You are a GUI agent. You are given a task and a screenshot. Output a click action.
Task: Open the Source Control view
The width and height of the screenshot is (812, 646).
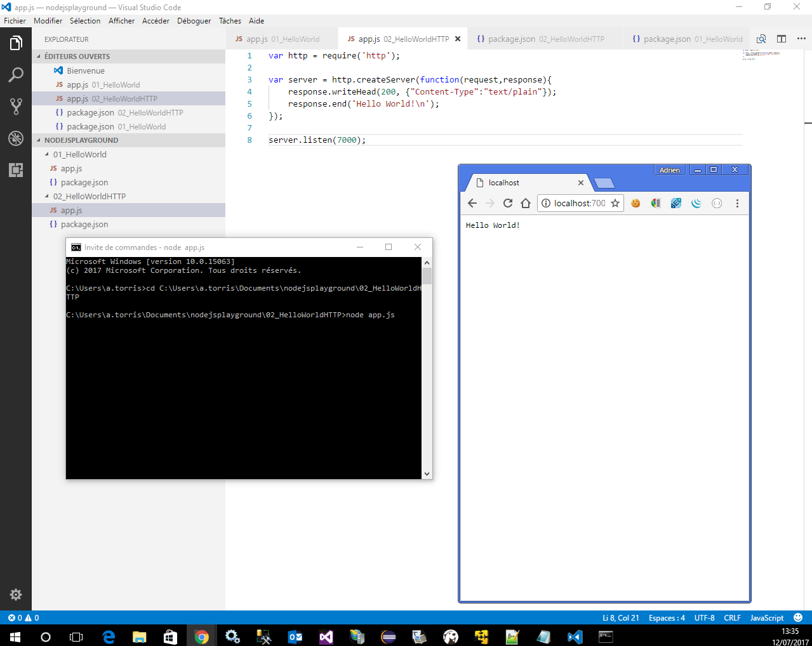[16, 106]
